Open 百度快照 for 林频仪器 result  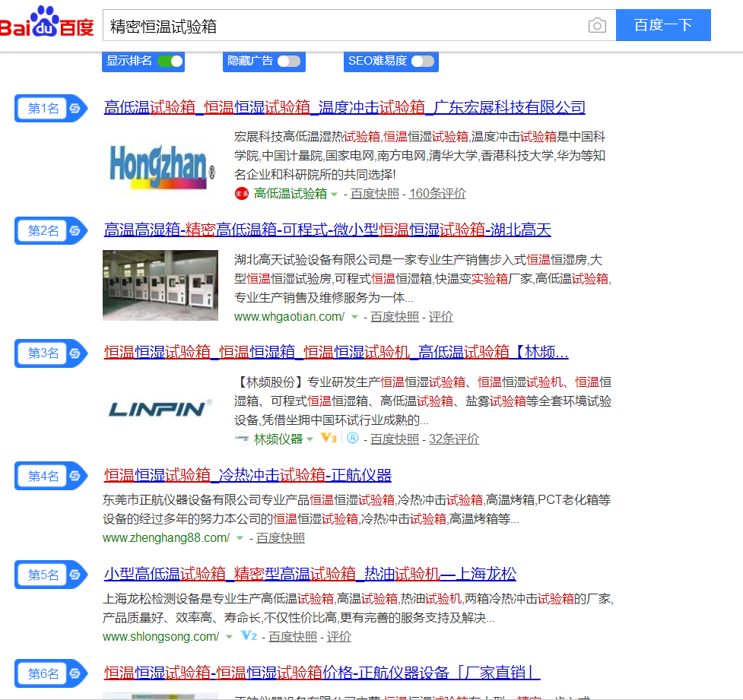tap(395, 439)
